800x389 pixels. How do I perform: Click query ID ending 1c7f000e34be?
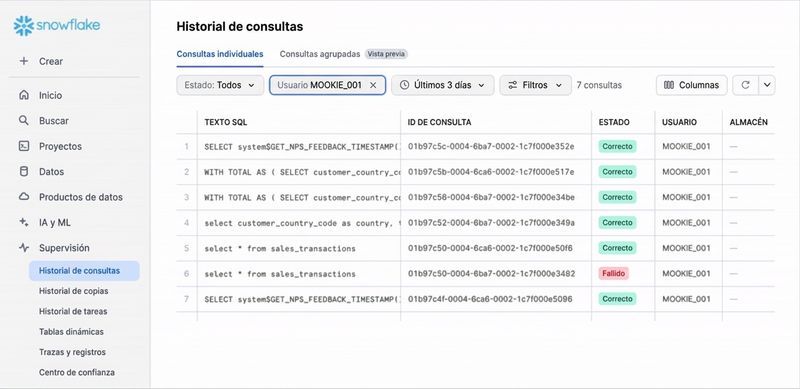tap(491, 197)
